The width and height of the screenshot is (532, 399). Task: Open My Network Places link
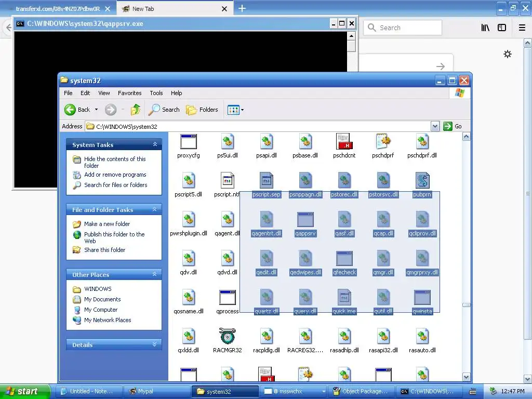(108, 320)
